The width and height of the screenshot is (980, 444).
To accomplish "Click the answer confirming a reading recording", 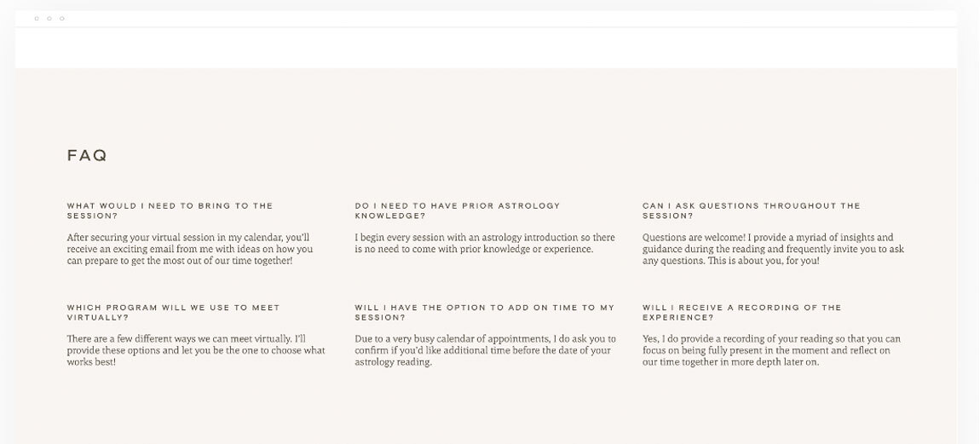I will point(771,350).
